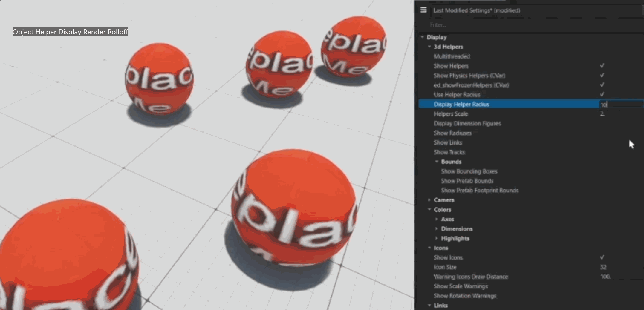Open the hamburger menu for settings presets
This screenshot has width=644, height=310.
click(423, 10)
